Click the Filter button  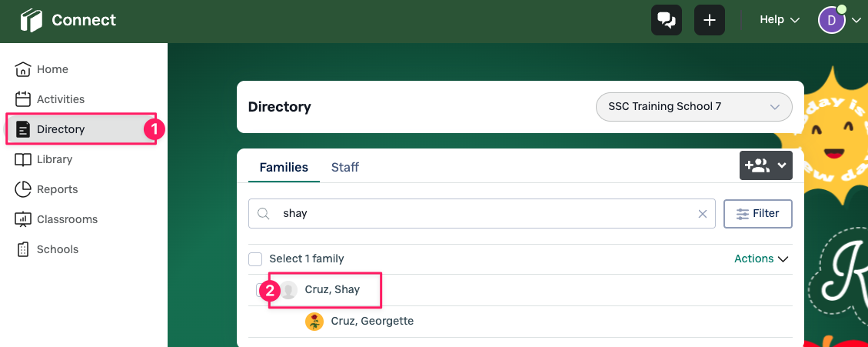coord(757,214)
